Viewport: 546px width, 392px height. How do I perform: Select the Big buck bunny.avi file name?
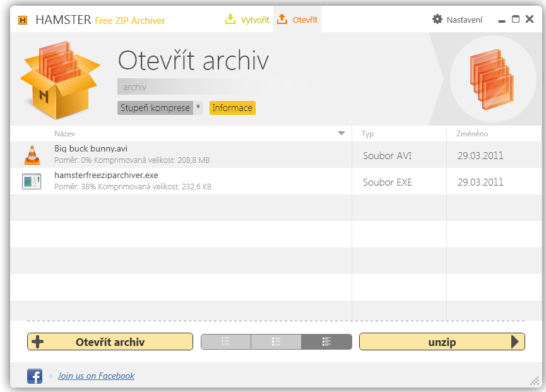(x=91, y=148)
